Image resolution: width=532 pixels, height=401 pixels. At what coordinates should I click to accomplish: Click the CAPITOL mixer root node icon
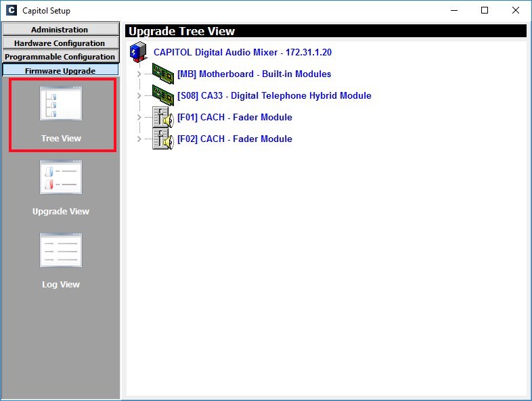[x=138, y=52]
